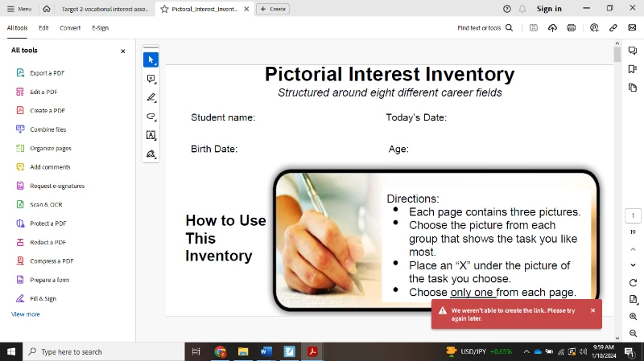Click the copy link icon

click(x=613, y=28)
